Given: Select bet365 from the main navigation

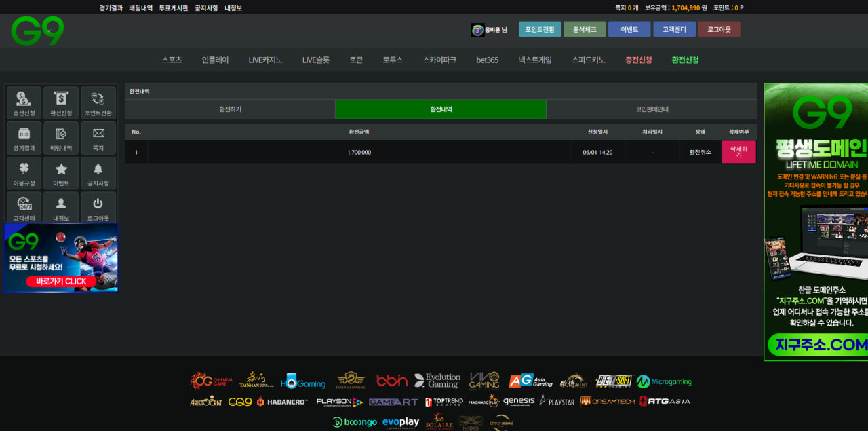Looking at the screenshot, I should pos(487,60).
